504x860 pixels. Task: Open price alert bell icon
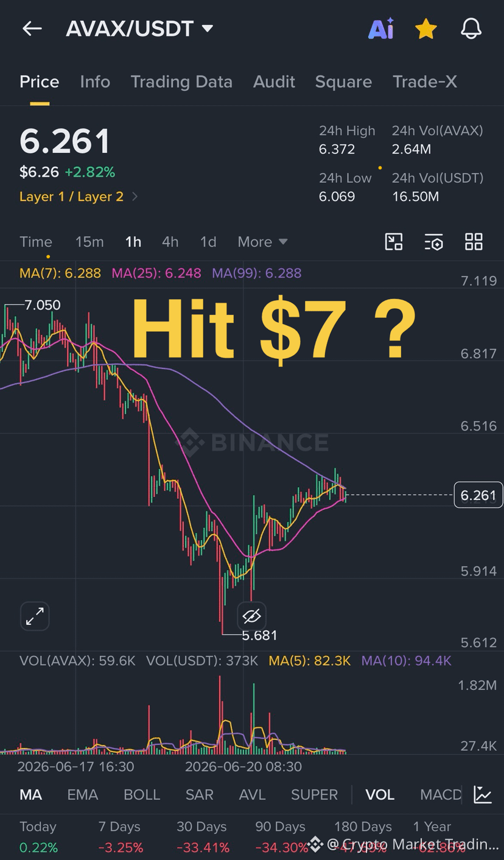[471, 29]
